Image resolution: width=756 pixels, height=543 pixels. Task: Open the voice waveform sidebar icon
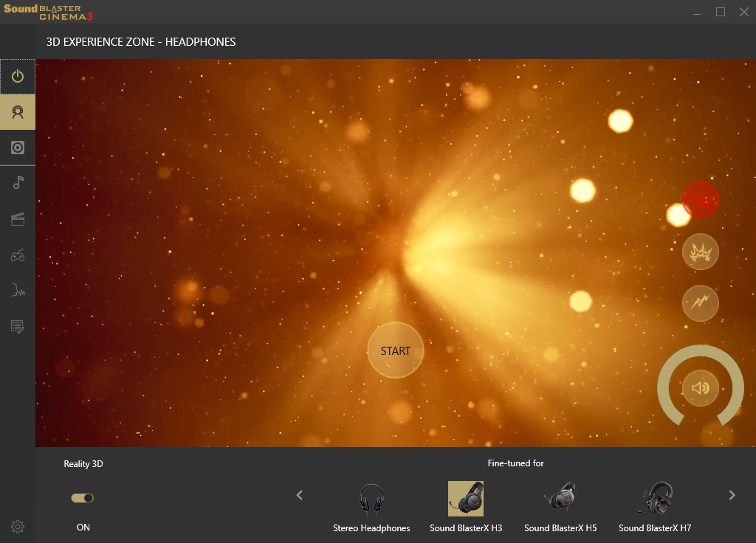[x=18, y=290]
